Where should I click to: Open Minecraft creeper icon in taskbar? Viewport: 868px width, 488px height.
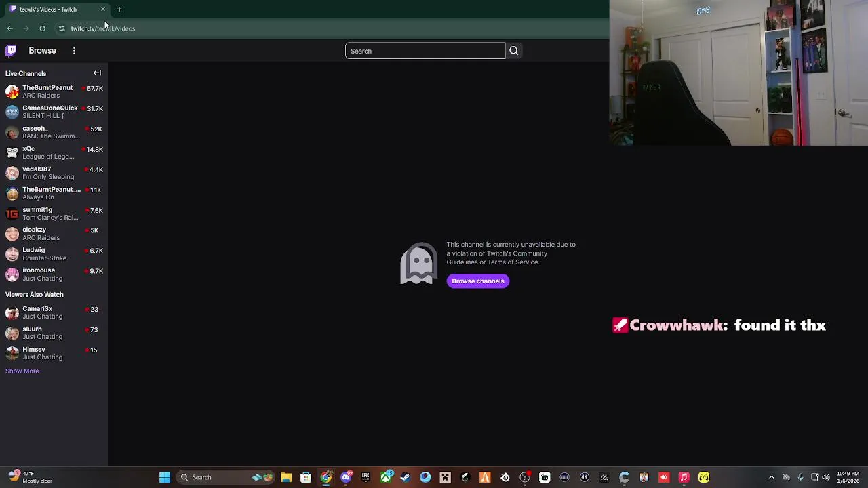coord(445,477)
